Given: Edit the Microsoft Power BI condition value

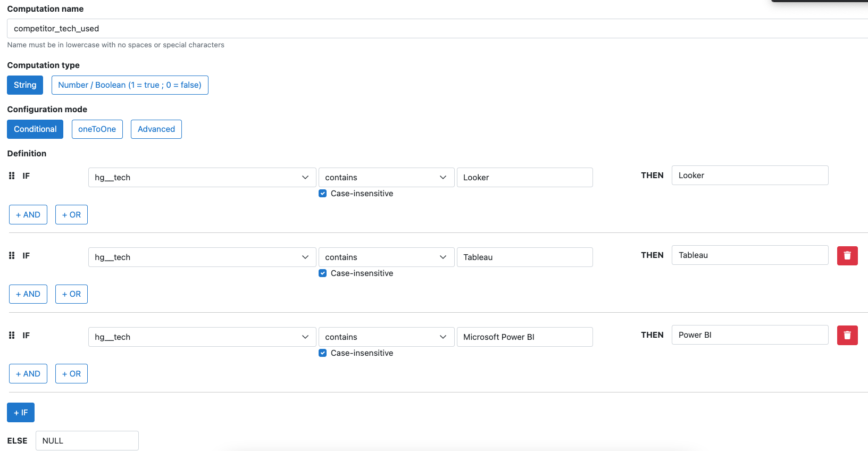Looking at the screenshot, I should 525,337.
